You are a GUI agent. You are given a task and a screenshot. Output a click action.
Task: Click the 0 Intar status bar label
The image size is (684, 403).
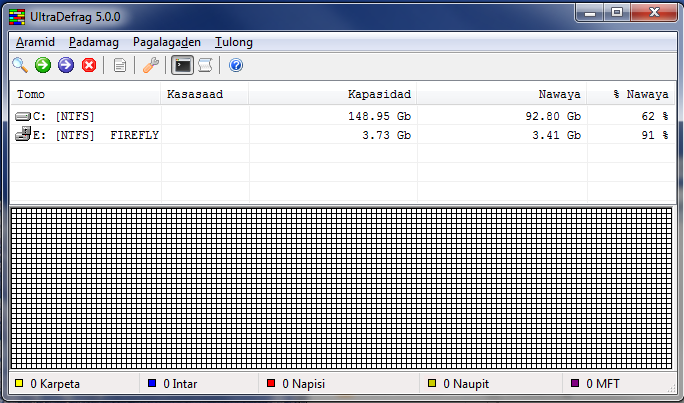click(x=180, y=384)
